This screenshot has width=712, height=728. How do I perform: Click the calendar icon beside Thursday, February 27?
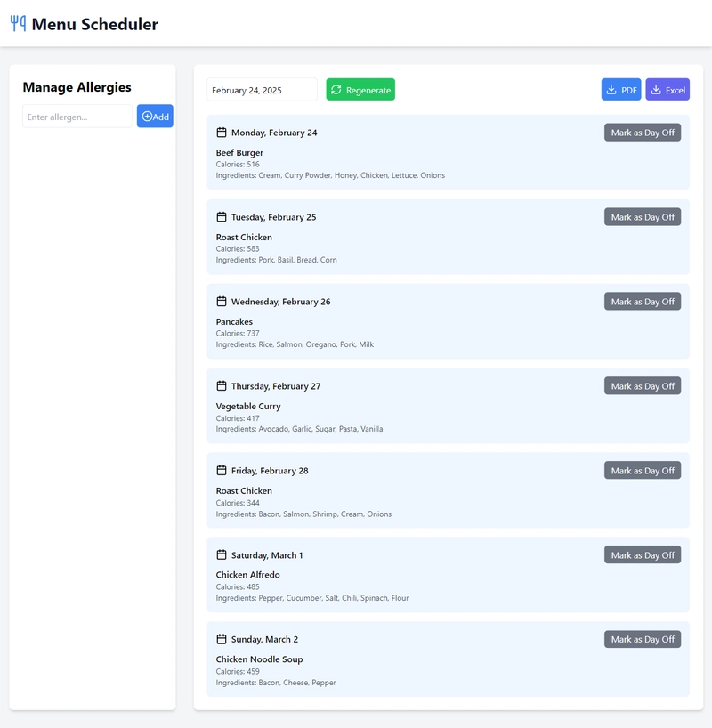click(x=222, y=386)
